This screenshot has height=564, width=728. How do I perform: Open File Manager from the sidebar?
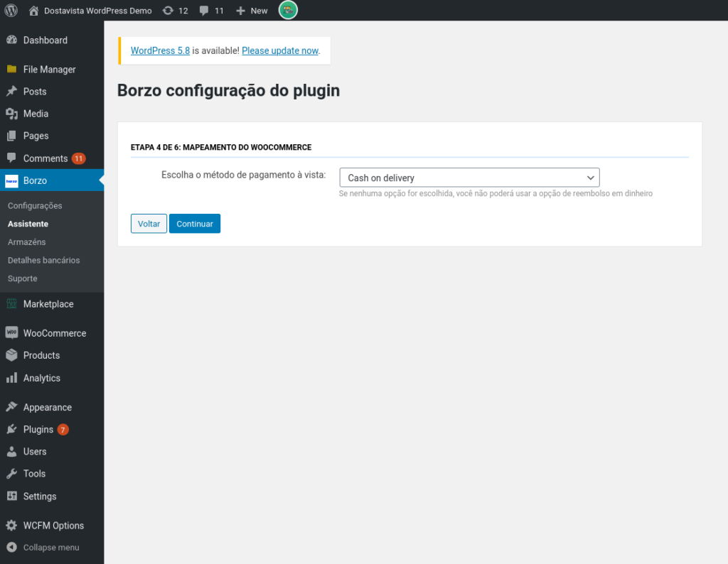(49, 70)
